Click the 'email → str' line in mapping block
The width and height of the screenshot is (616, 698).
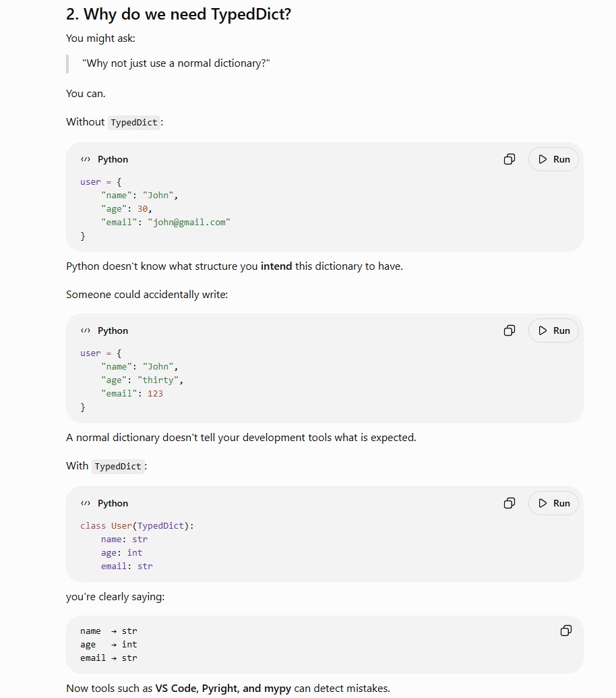[x=109, y=658]
